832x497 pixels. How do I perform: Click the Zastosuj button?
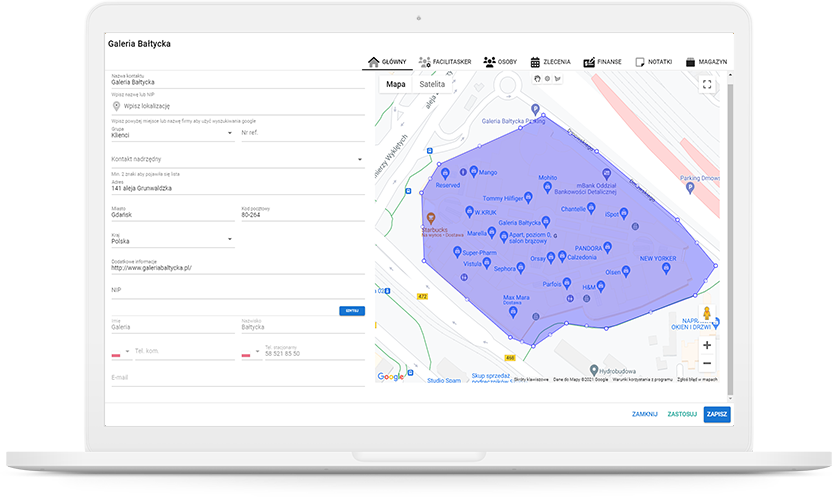(680, 414)
